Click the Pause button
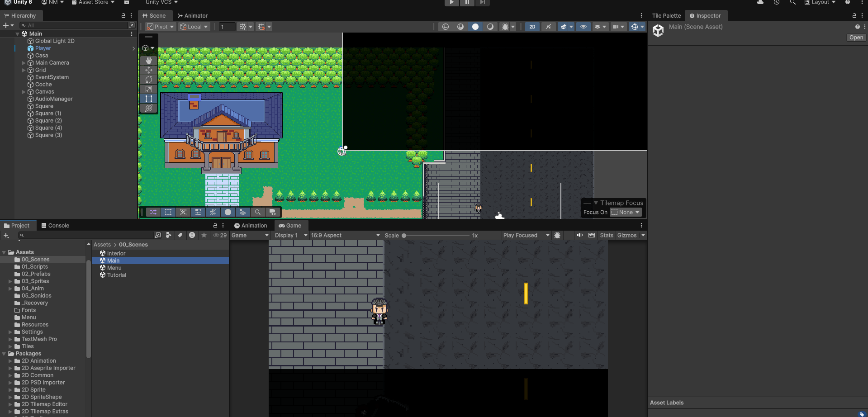The width and height of the screenshot is (868, 417). pyautogui.click(x=467, y=2)
